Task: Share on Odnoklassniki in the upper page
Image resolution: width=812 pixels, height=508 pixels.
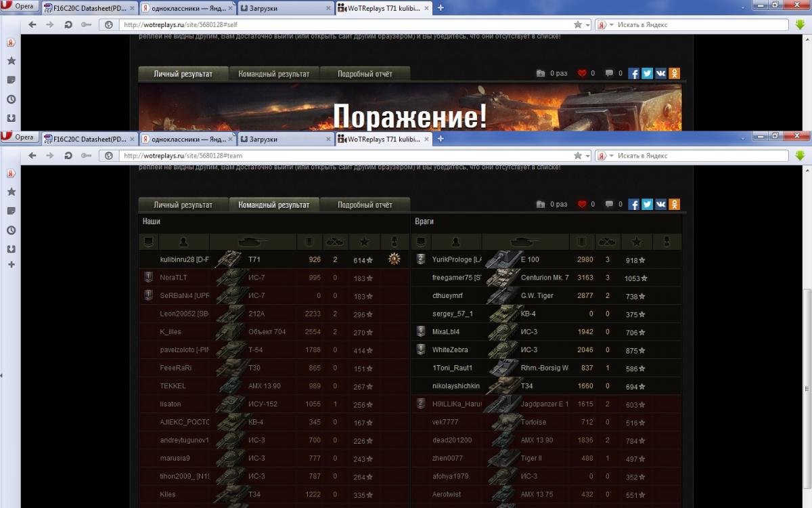Action: [674, 73]
